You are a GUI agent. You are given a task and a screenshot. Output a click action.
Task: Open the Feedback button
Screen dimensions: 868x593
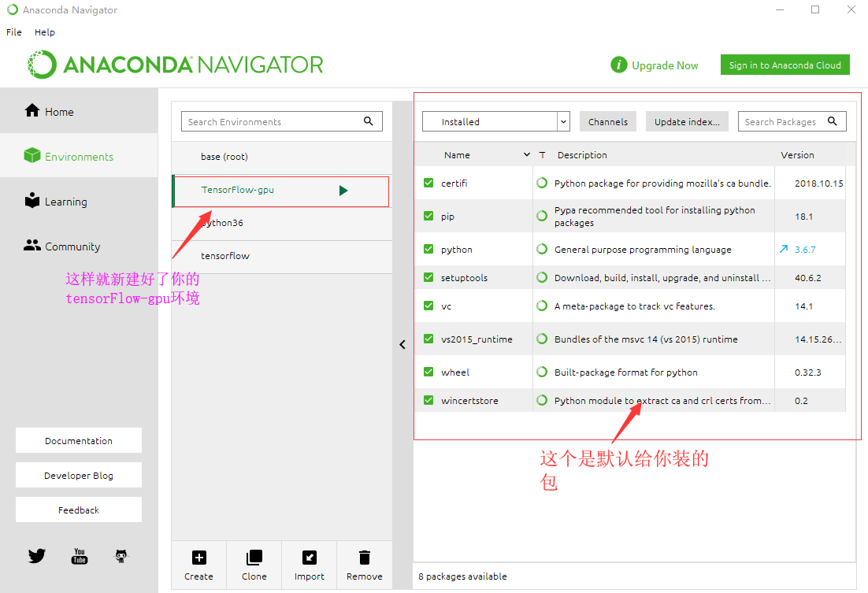(79, 510)
